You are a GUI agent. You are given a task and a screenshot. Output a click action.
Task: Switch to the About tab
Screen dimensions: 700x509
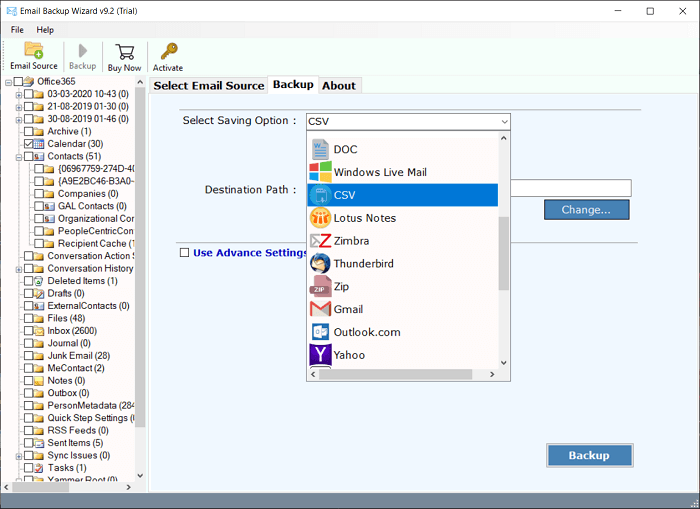click(339, 85)
